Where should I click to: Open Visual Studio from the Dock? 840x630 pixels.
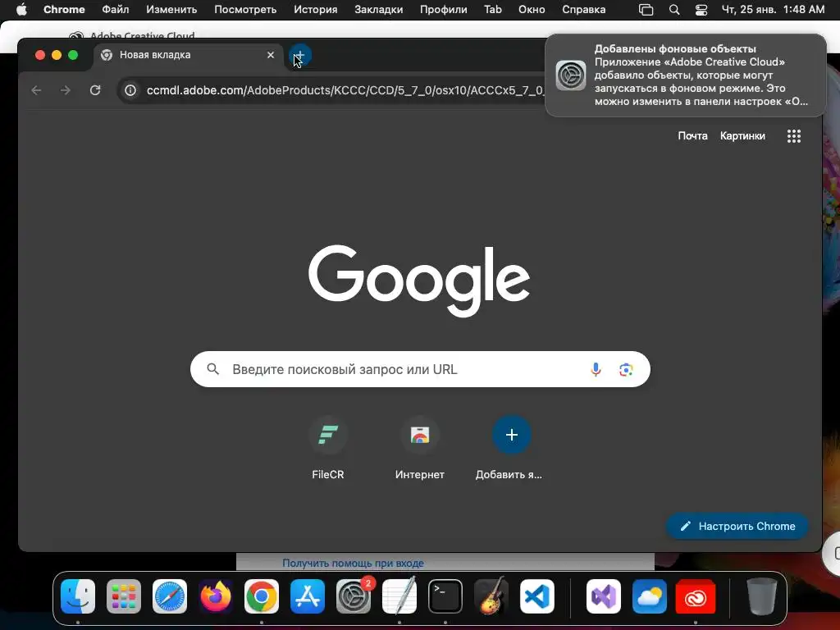coord(604,596)
